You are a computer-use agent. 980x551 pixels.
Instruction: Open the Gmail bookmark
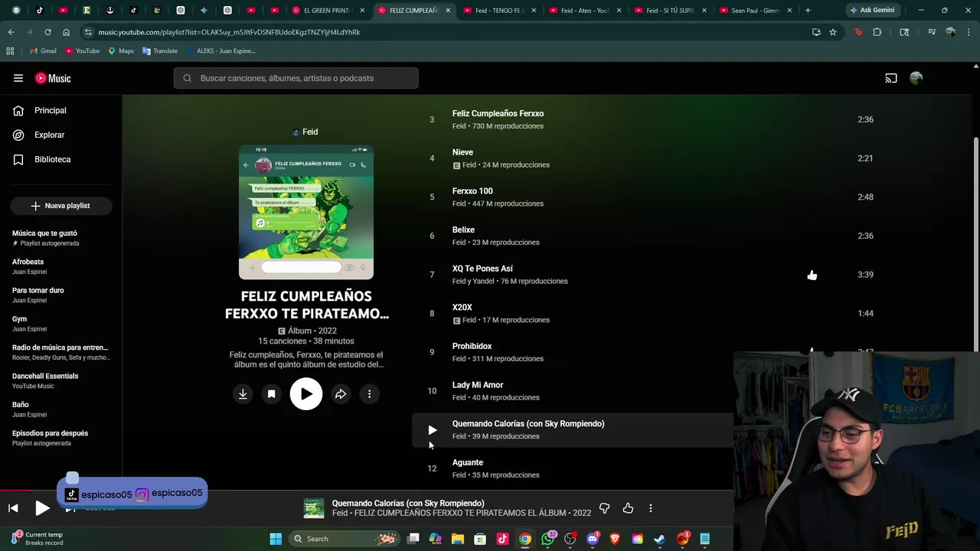click(x=43, y=51)
